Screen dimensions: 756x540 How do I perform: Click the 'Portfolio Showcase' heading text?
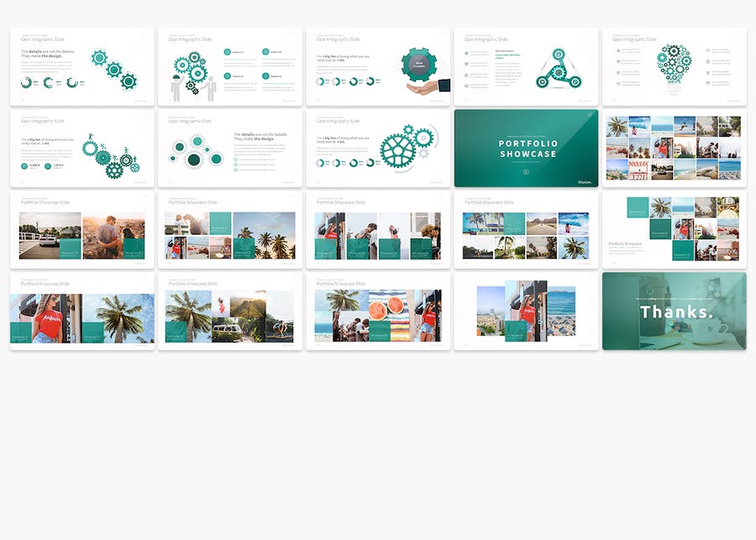coord(528,149)
